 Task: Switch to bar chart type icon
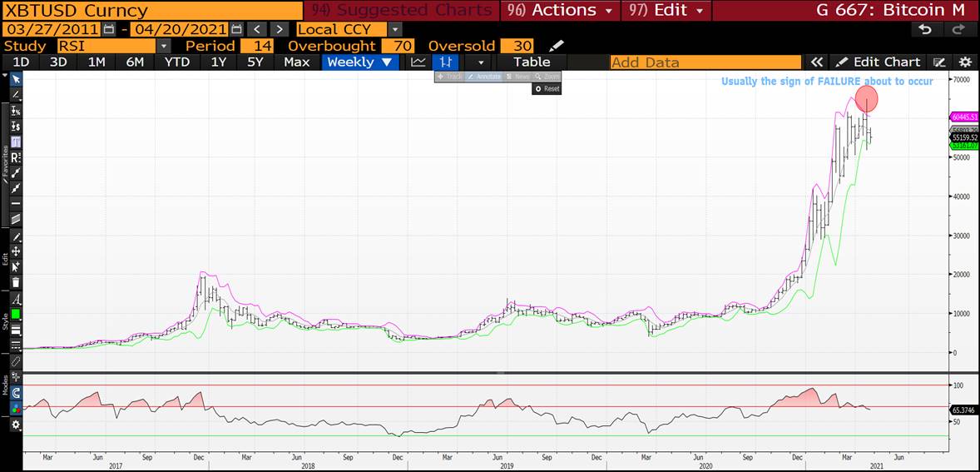pos(446,62)
